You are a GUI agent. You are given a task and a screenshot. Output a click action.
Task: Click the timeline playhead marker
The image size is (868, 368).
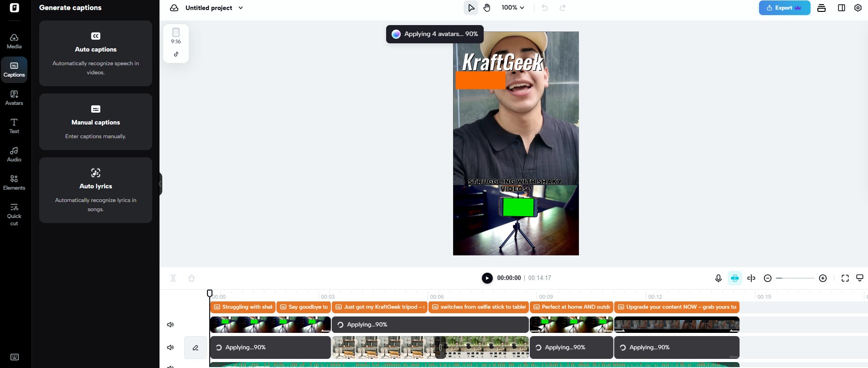[210, 293]
